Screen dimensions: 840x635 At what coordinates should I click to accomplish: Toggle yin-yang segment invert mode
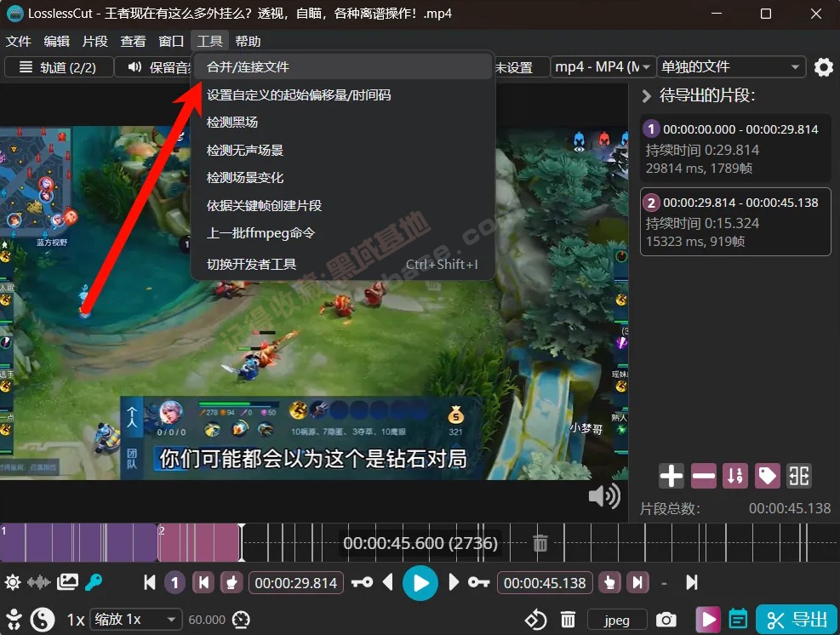click(43, 620)
